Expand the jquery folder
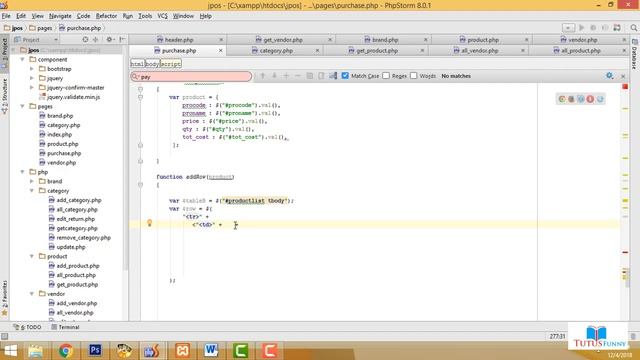The height and width of the screenshot is (360, 640). 32,78
